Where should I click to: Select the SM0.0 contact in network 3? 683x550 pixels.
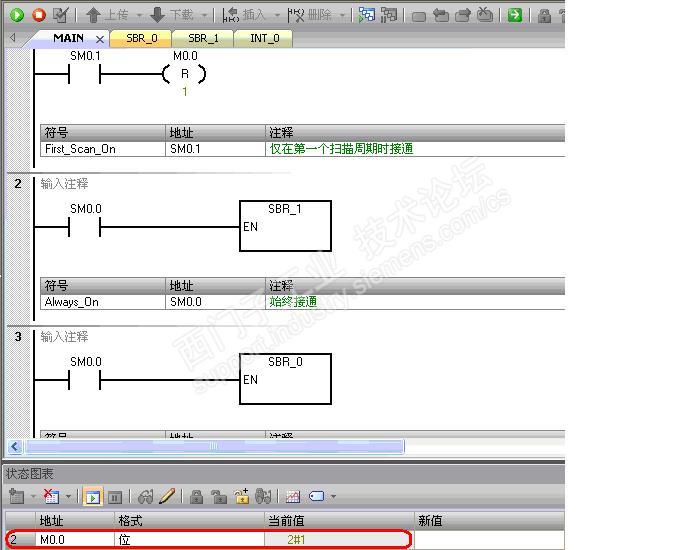click(x=85, y=380)
